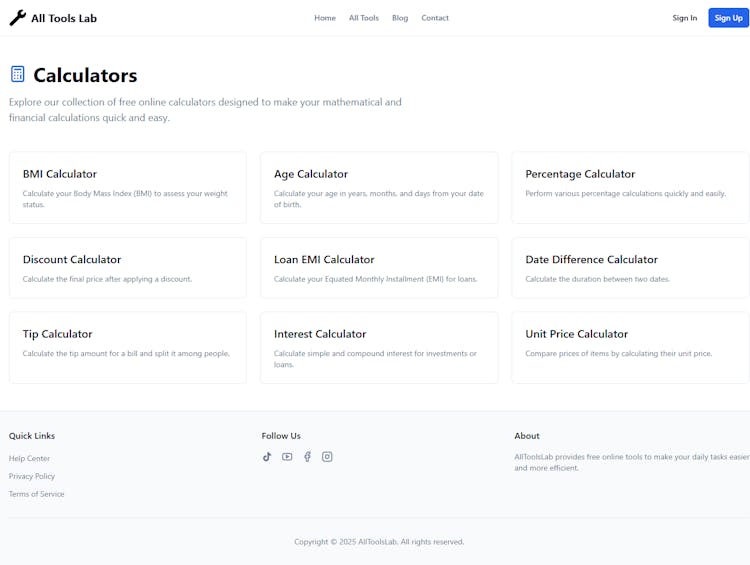Viewport: 750px width, 565px height.
Task: Click the blue Sign Up button
Action: (x=728, y=18)
